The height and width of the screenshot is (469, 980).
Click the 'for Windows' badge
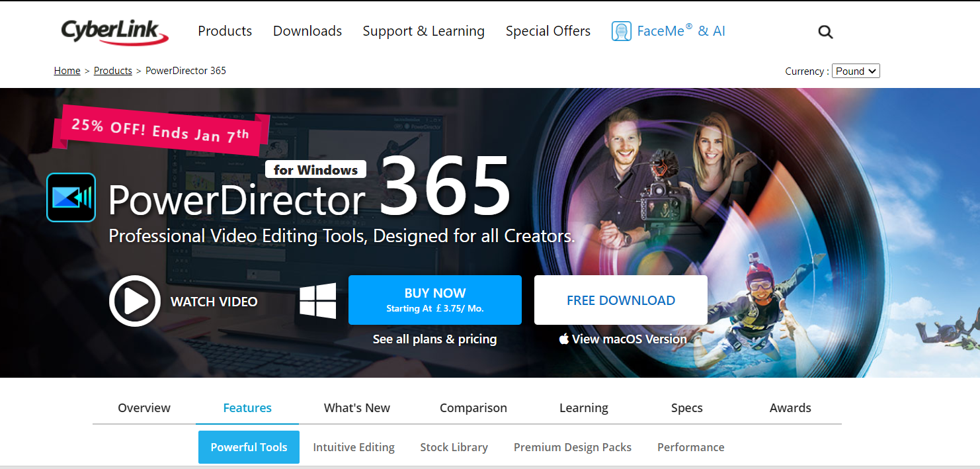315,170
